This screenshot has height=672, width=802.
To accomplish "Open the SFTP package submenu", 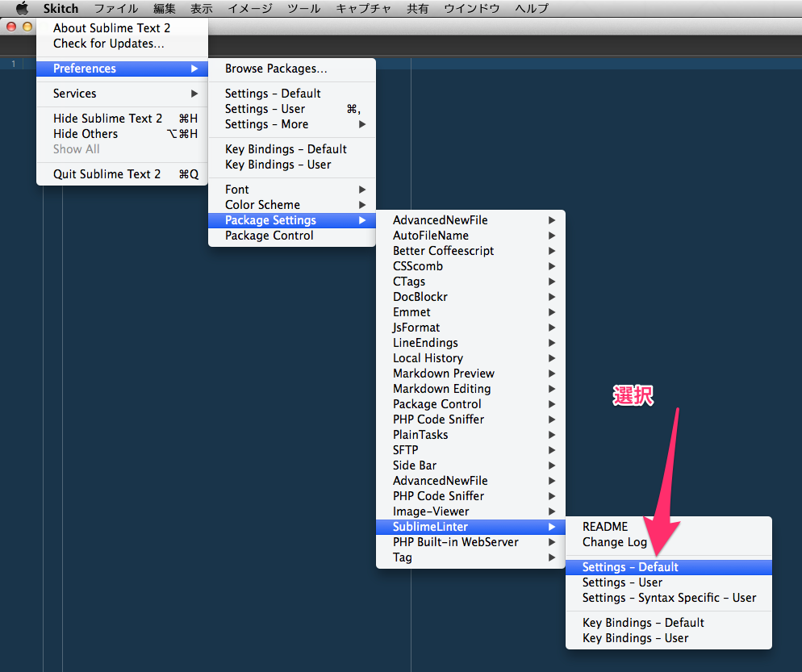I will [x=470, y=451].
